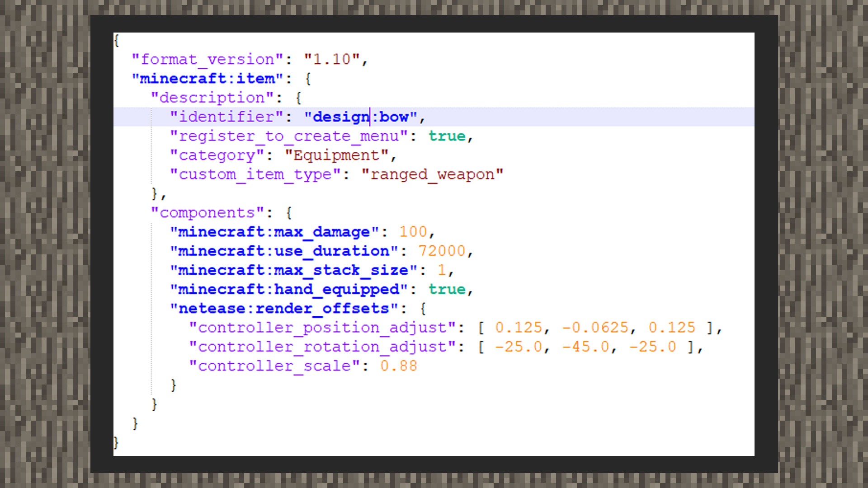Screen dimensions: 868x488
Task: Click the "description" key text
Action: (x=212, y=98)
